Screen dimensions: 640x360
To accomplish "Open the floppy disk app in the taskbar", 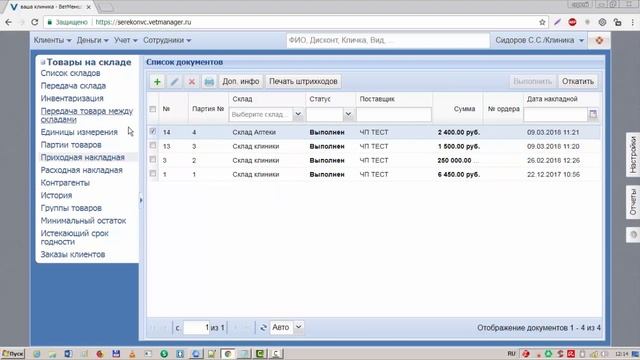I will coord(116,353).
